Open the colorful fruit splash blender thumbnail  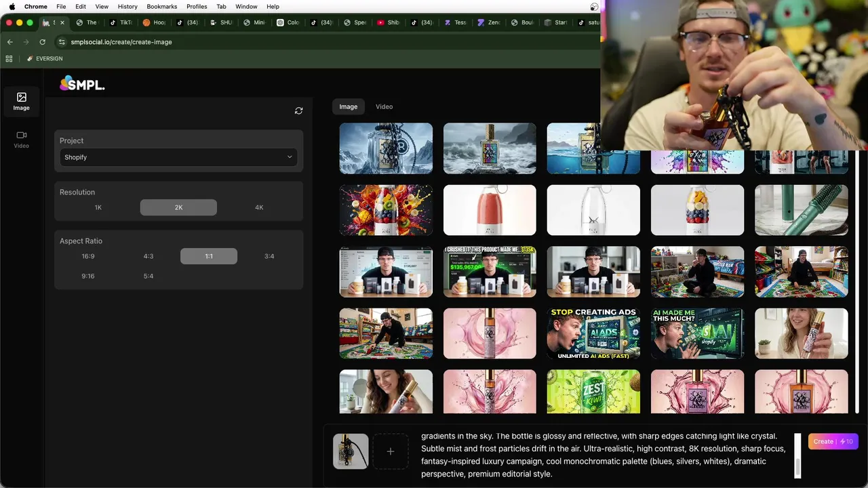[386, 210]
